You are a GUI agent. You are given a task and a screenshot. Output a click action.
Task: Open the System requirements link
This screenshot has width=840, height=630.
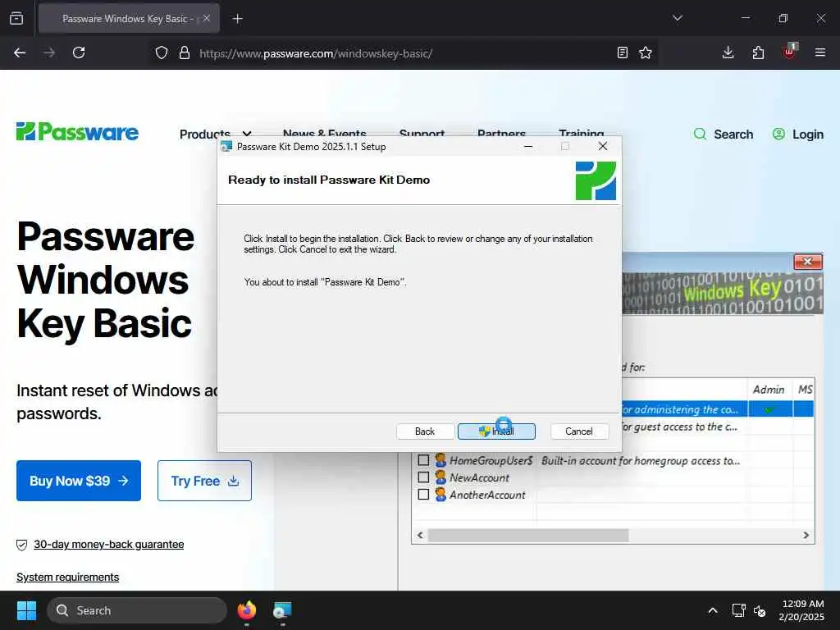(x=67, y=577)
